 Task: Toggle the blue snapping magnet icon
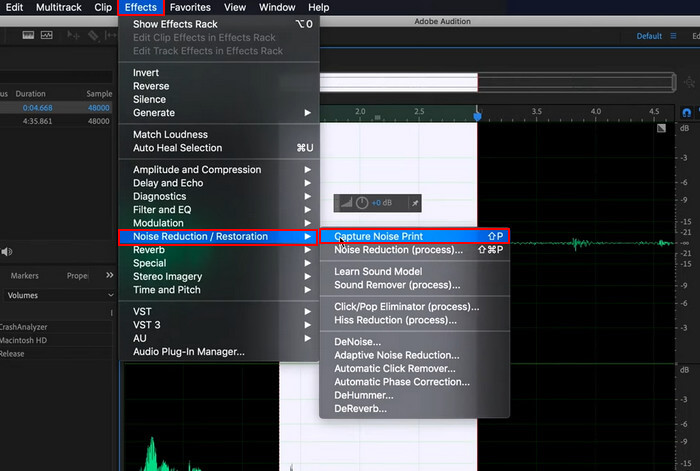(687, 113)
